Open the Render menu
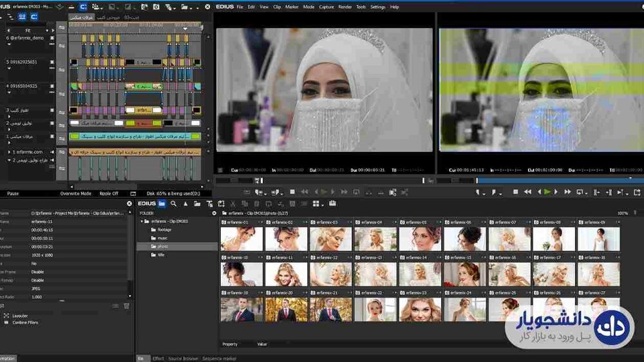 (345, 7)
